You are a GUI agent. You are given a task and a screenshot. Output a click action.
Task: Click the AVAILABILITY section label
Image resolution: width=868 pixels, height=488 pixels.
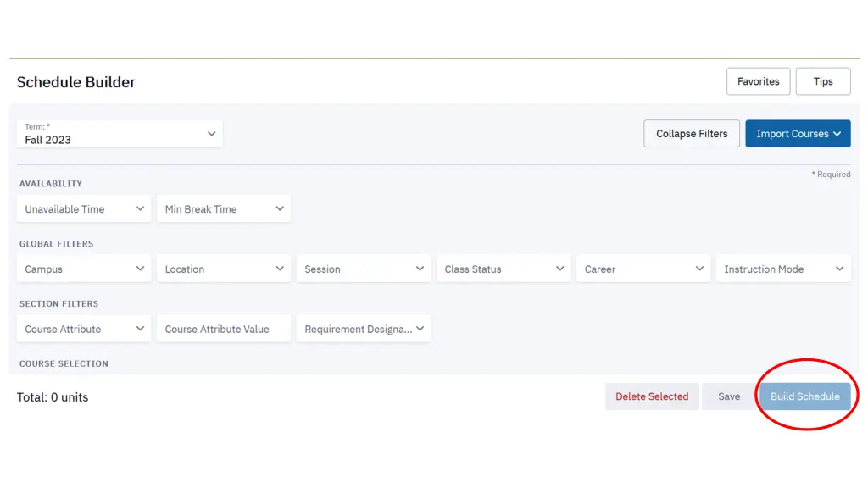[51, 184]
